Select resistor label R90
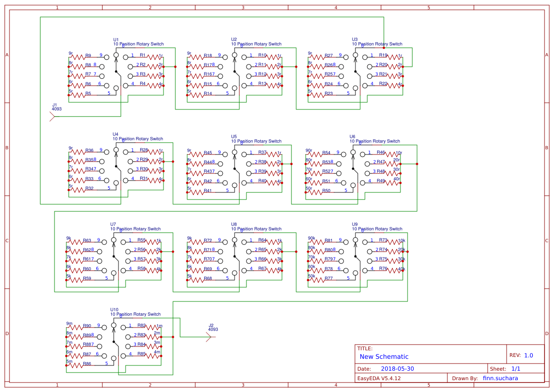Image resolution: width=554 pixels, height=392 pixels. click(87, 326)
